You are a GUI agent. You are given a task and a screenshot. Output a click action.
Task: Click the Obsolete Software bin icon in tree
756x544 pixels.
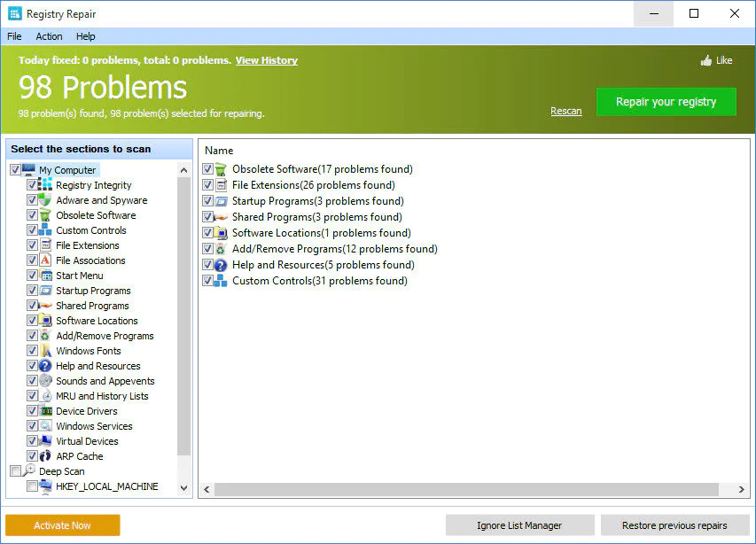point(45,215)
